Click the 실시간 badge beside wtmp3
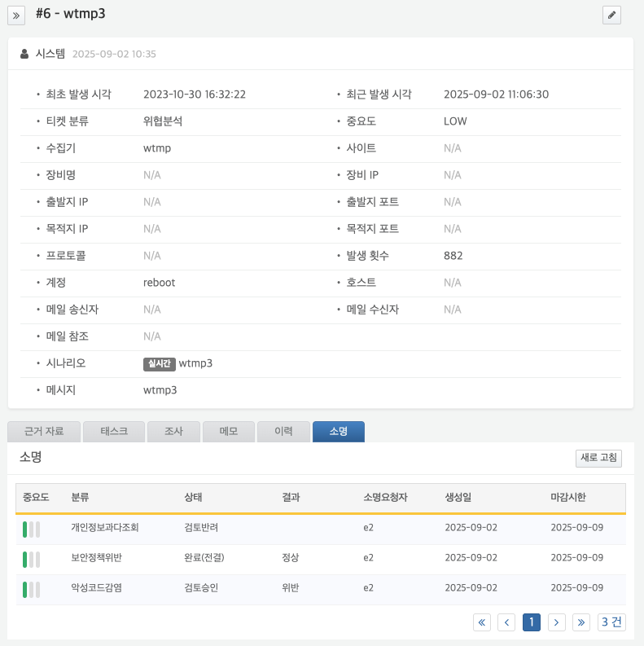The height and width of the screenshot is (646, 644). (160, 364)
